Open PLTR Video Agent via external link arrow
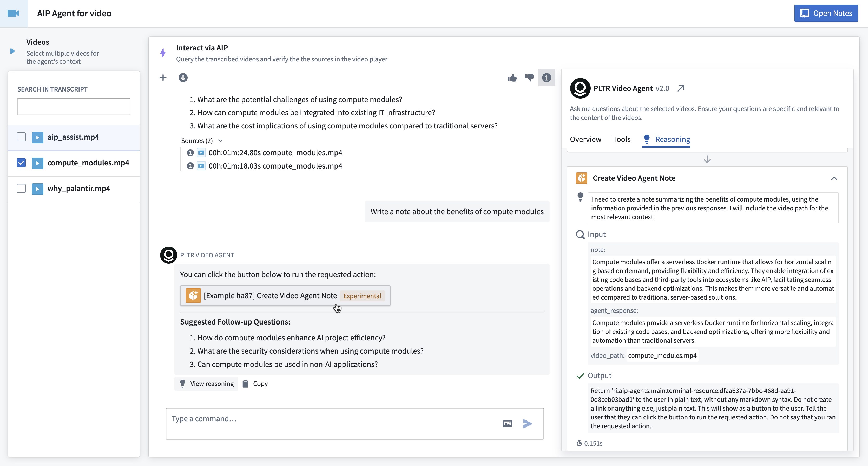This screenshot has width=868, height=466. (681, 88)
